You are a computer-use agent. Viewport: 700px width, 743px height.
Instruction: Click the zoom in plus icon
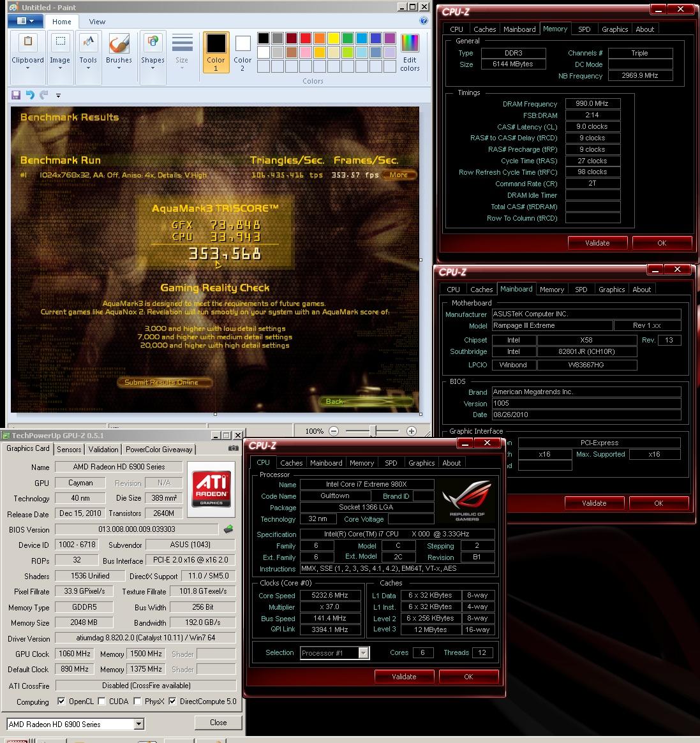pos(412,431)
